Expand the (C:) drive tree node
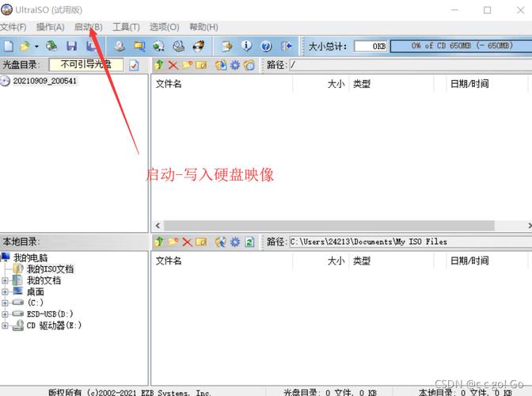This screenshot has height=396, width=532. point(6,303)
